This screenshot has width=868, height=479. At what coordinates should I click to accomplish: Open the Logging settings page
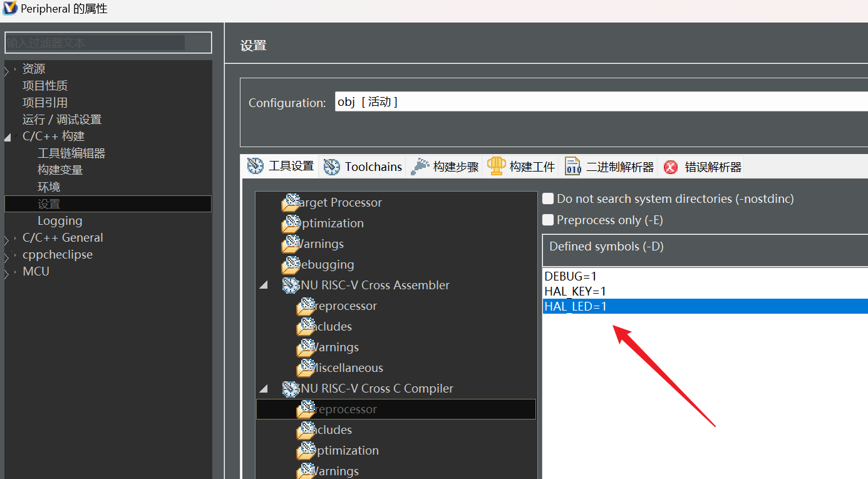[x=59, y=220]
